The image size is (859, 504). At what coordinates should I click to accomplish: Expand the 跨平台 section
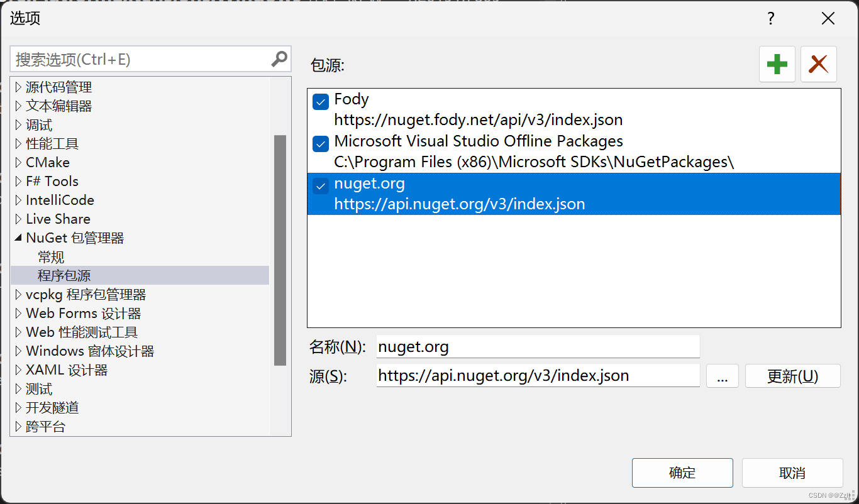(17, 426)
